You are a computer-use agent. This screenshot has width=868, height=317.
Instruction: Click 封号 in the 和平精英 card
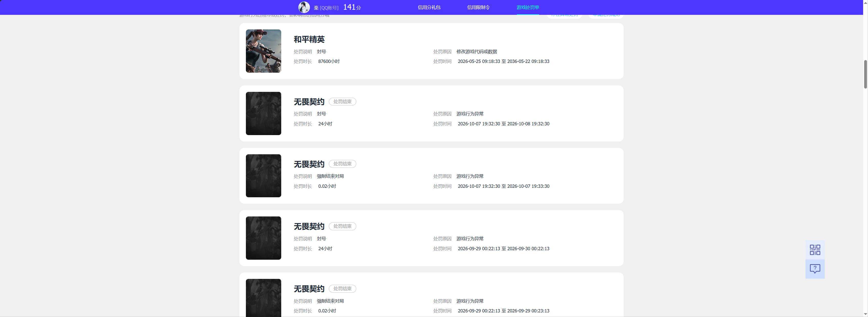pyautogui.click(x=321, y=52)
